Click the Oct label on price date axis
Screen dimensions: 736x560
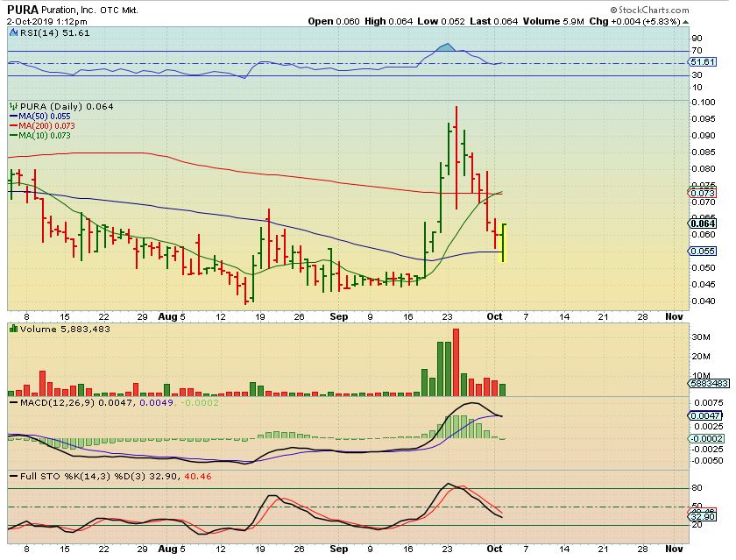495,317
